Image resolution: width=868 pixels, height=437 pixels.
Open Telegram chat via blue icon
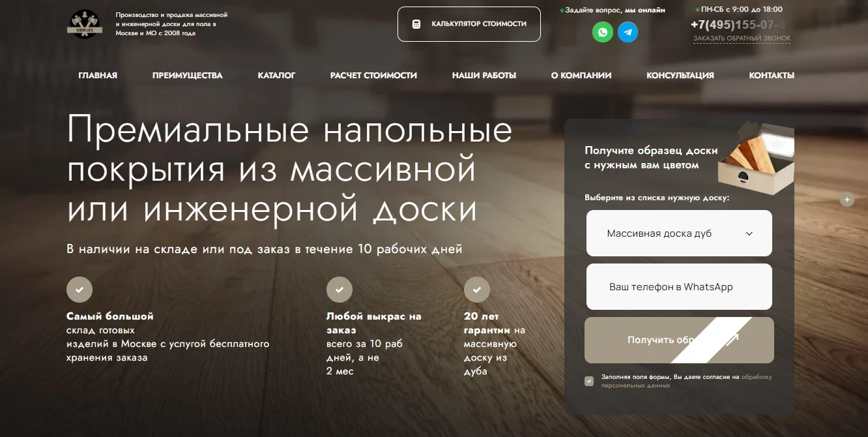(x=628, y=32)
